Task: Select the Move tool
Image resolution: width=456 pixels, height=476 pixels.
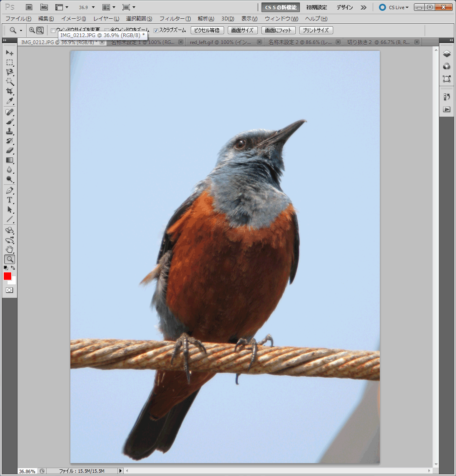Action: tap(10, 53)
